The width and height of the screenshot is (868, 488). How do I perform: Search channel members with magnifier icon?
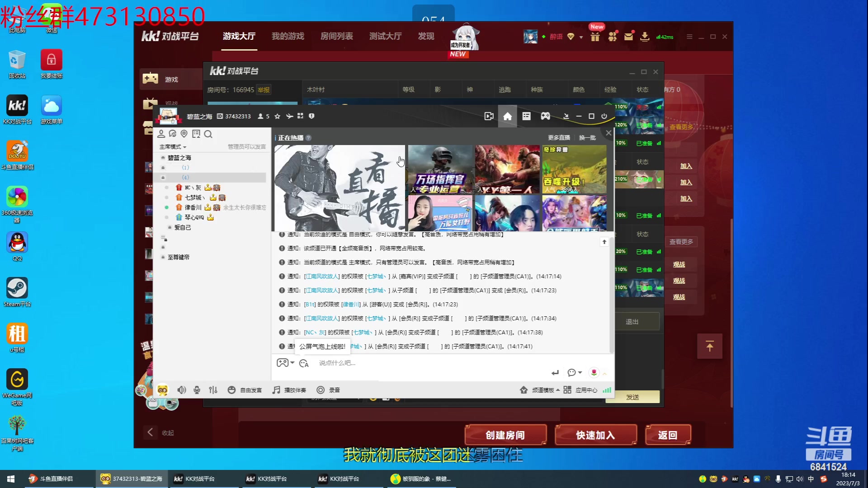(208, 134)
